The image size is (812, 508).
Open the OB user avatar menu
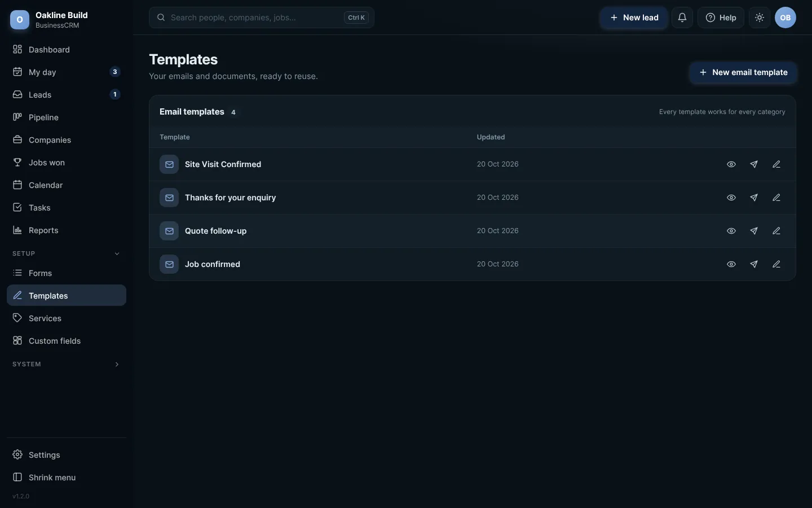point(785,17)
